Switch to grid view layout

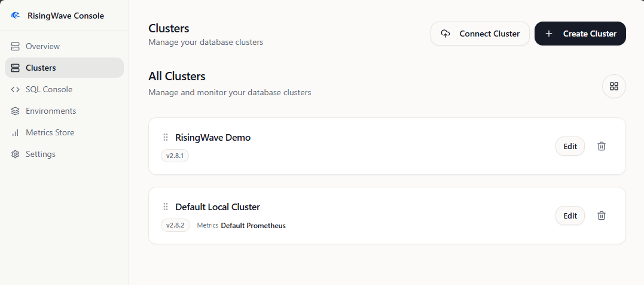pyautogui.click(x=614, y=86)
